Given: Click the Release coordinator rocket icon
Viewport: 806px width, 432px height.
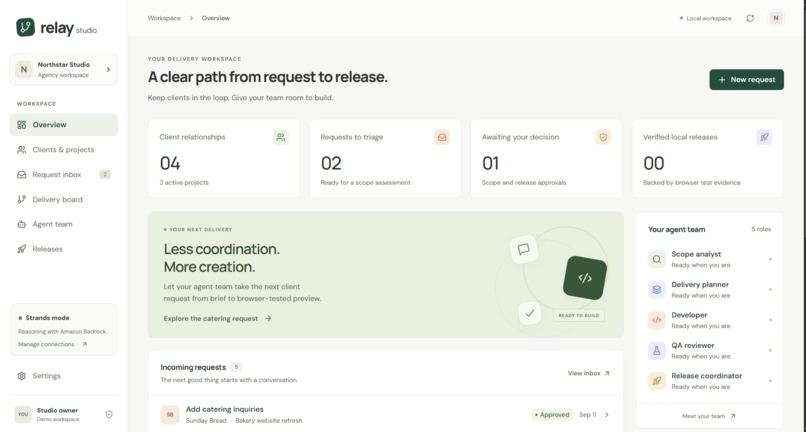Looking at the screenshot, I should click(x=656, y=381).
